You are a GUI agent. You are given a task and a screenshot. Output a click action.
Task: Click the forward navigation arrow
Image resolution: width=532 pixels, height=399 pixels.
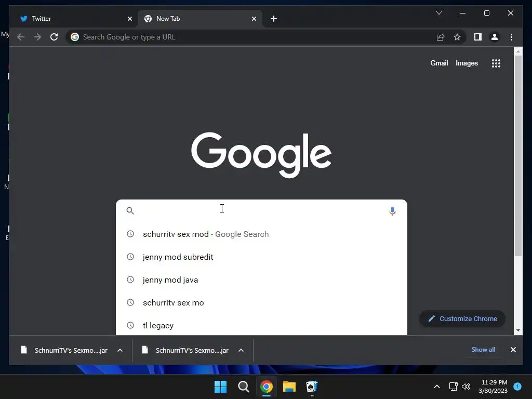[x=37, y=37]
